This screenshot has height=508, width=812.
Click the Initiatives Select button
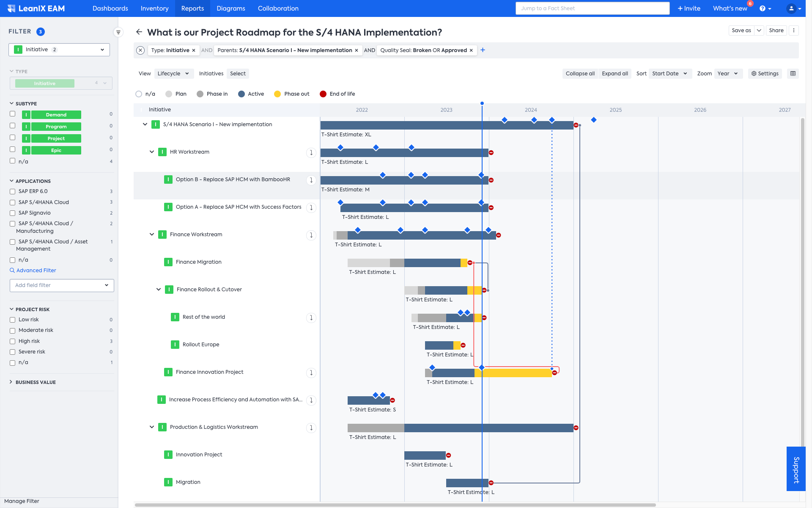click(x=238, y=74)
